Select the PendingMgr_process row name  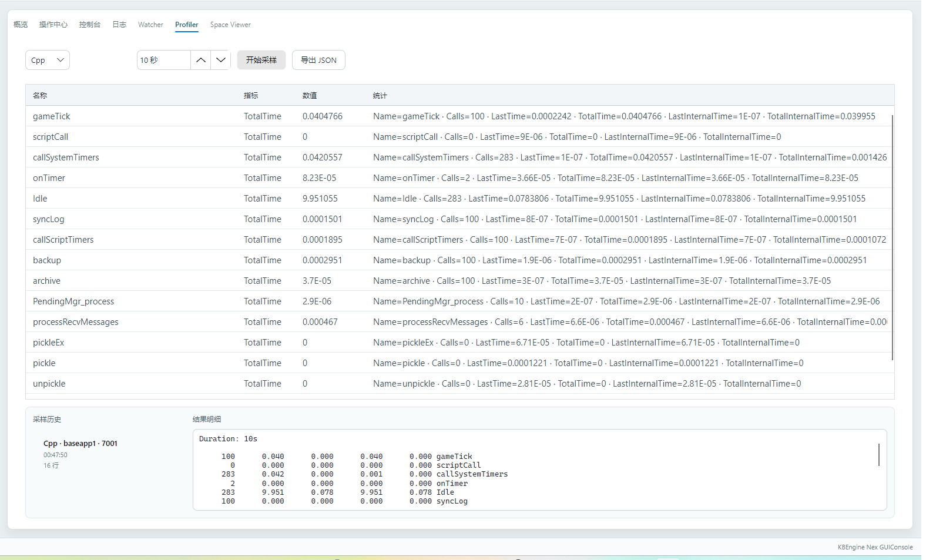tap(73, 301)
